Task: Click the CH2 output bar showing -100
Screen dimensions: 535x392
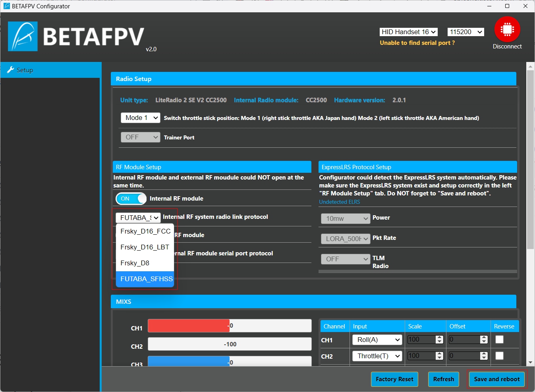Action: 230,344
